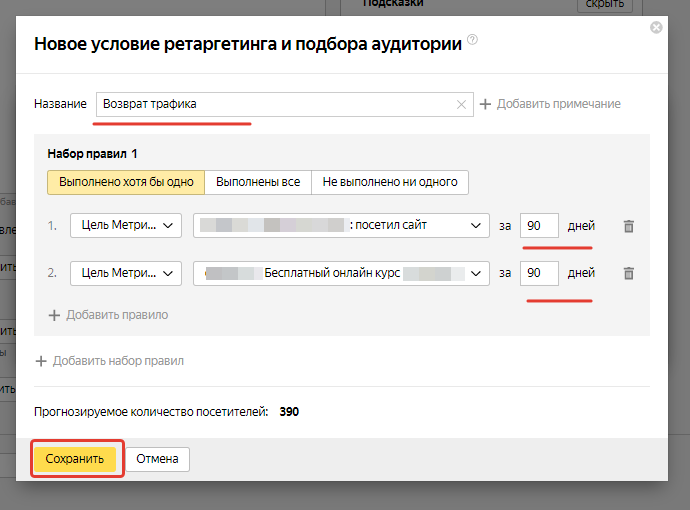The width and height of the screenshot is (690, 510).
Task: Select 'Не выполнено ни одного' option
Action: click(x=390, y=182)
